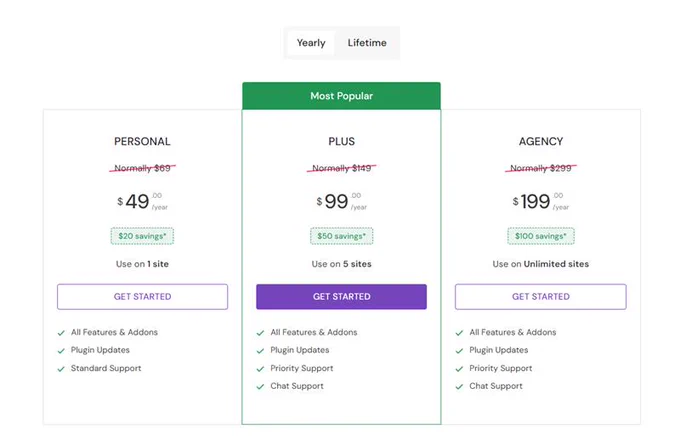The width and height of the screenshot is (680, 445).
Task: Click Get Started under Personal plan
Action: point(142,297)
